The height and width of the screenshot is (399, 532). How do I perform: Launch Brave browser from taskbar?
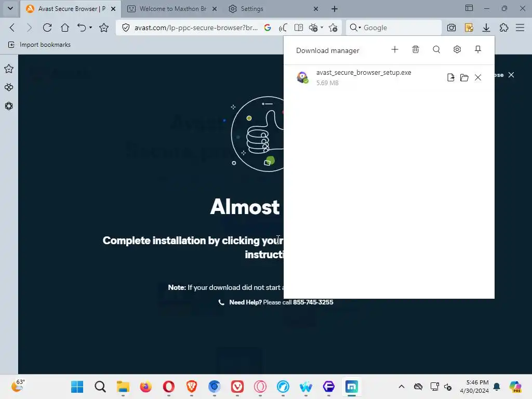point(191,387)
